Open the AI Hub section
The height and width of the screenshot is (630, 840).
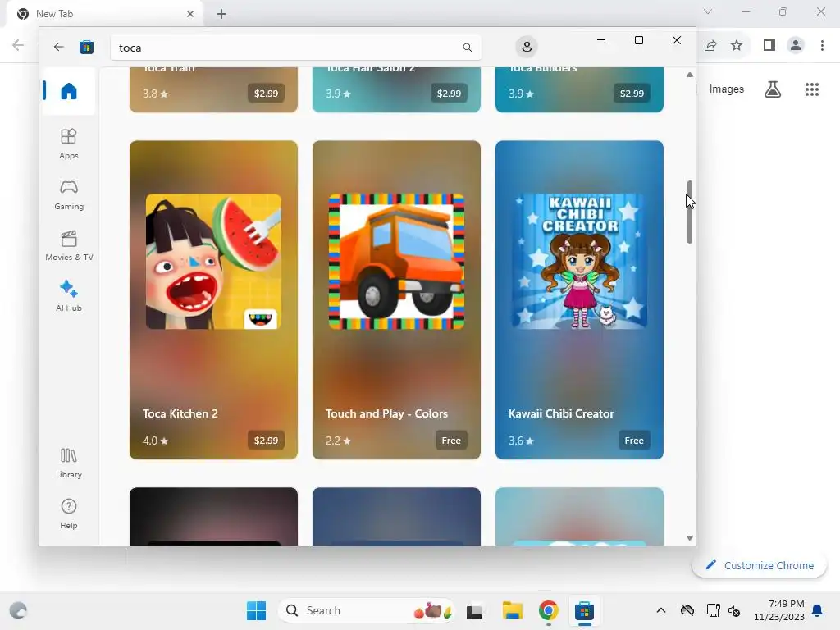click(69, 295)
